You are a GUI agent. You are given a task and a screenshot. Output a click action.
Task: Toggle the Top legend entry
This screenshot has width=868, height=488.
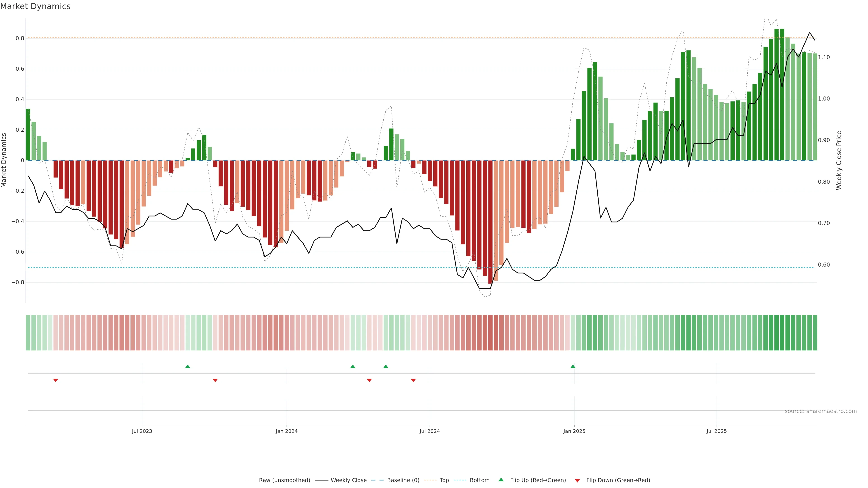[x=444, y=480]
